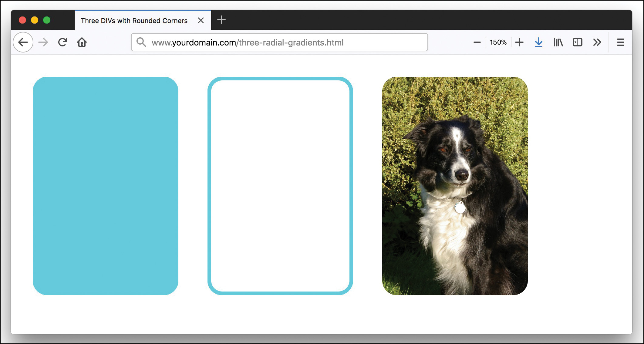
Task: Click the solid teal rounded rectangle
Action: pyautogui.click(x=106, y=186)
